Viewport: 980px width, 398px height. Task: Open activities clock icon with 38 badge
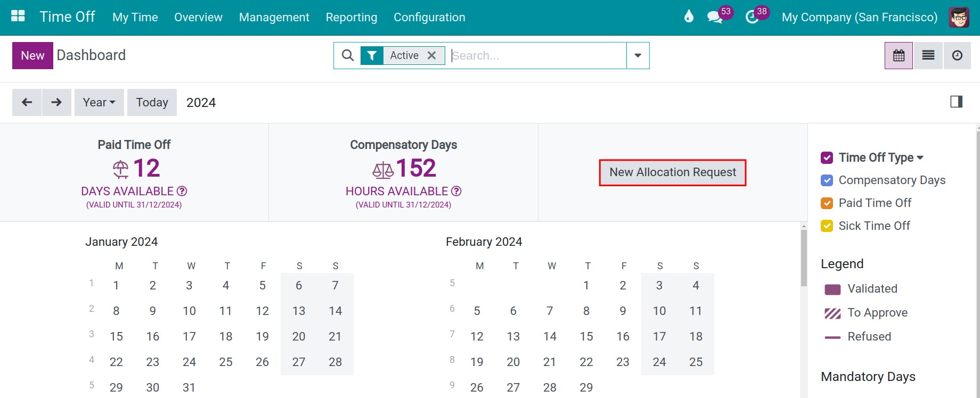(x=752, y=17)
